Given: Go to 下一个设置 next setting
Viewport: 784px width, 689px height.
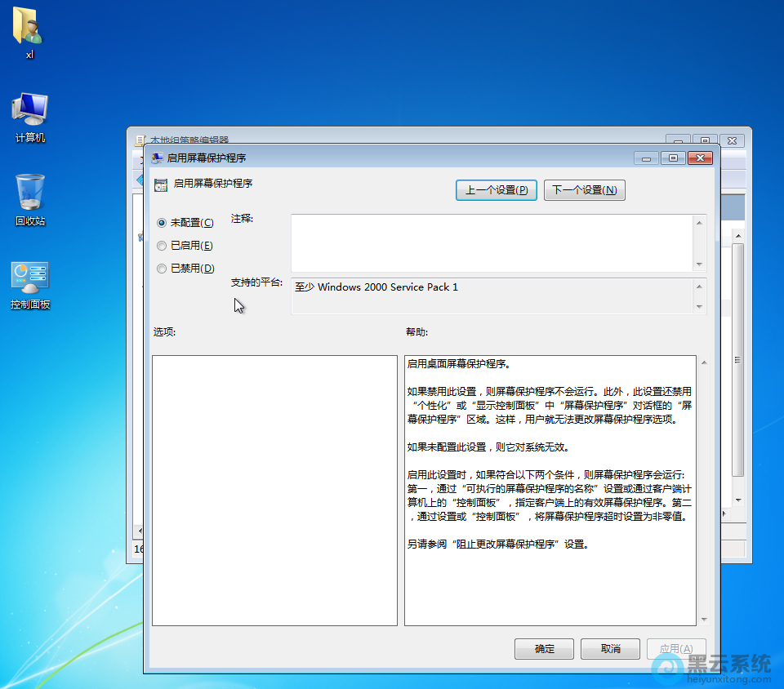Looking at the screenshot, I should point(584,190).
